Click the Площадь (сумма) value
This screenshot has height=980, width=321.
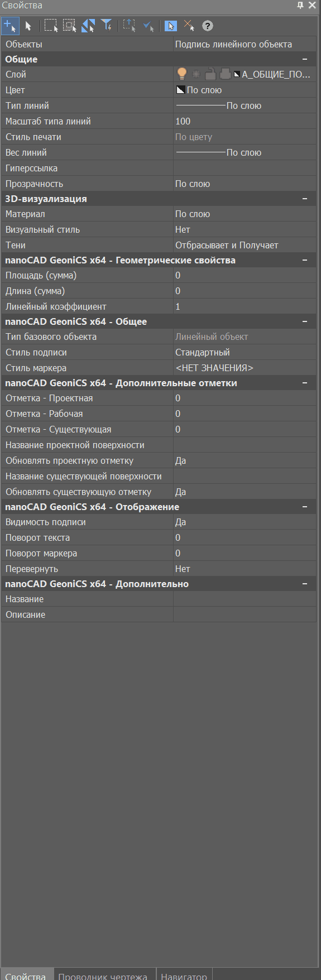[x=245, y=275]
